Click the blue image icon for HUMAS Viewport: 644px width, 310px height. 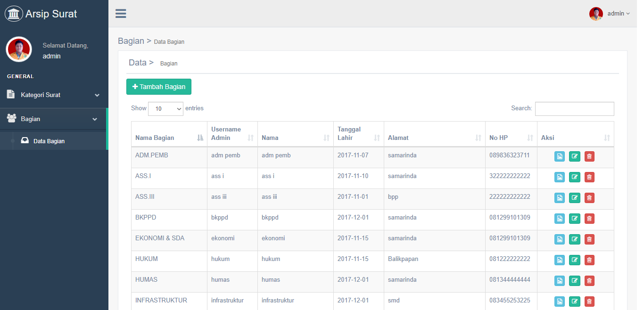[x=559, y=281]
